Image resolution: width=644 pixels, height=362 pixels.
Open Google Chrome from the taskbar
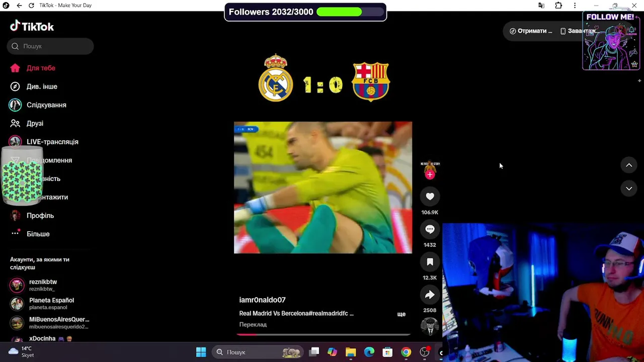tap(406, 352)
